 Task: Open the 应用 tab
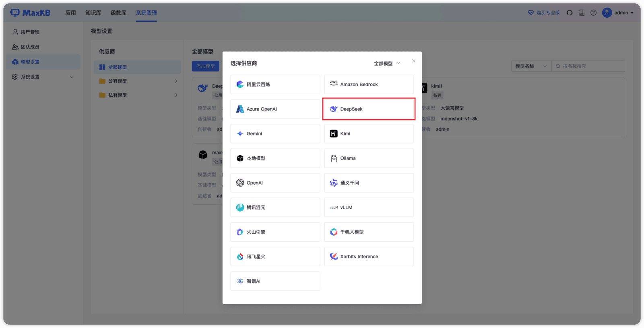pos(71,13)
